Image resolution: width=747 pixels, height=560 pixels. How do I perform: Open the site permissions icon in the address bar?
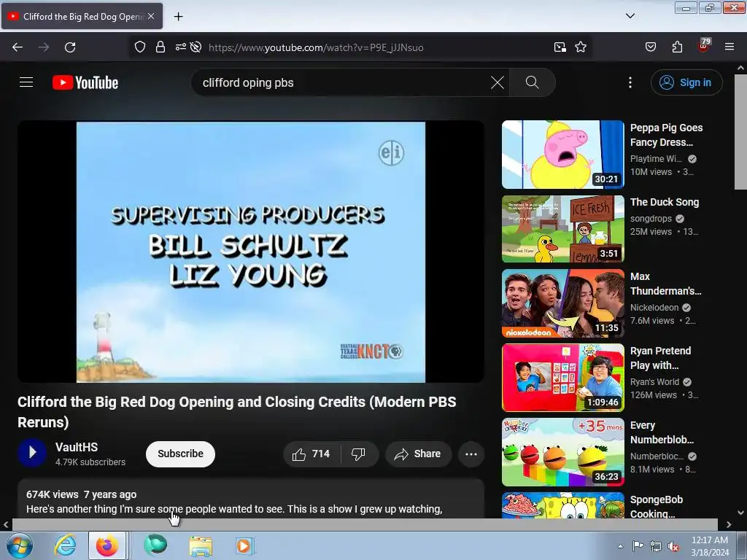click(x=181, y=47)
